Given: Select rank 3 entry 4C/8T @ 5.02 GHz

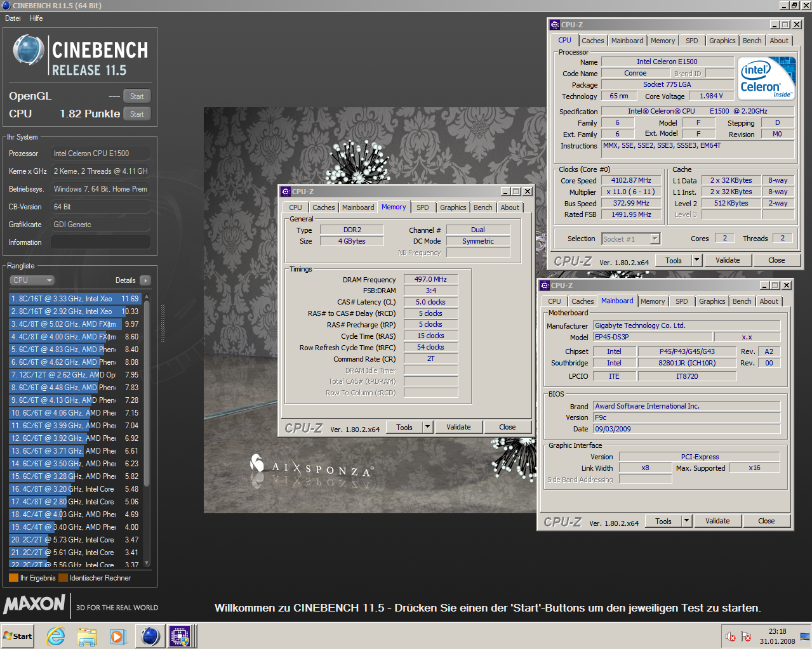Looking at the screenshot, I should pyautogui.click(x=75, y=324).
